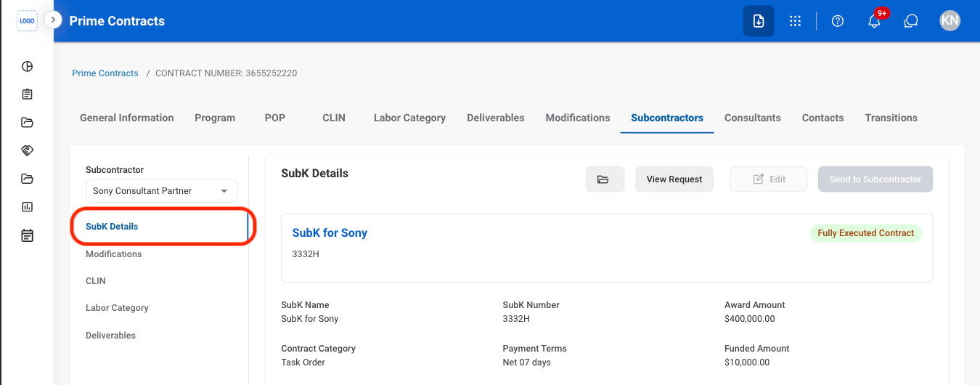980x385 pixels.
Task: Click the Prime Contracts header title
Action: (117, 21)
